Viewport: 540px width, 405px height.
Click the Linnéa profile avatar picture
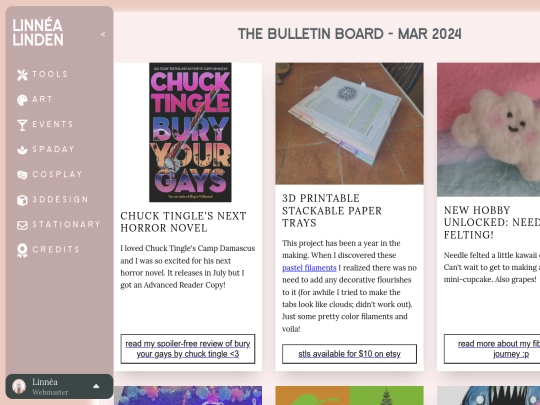point(19,386)
